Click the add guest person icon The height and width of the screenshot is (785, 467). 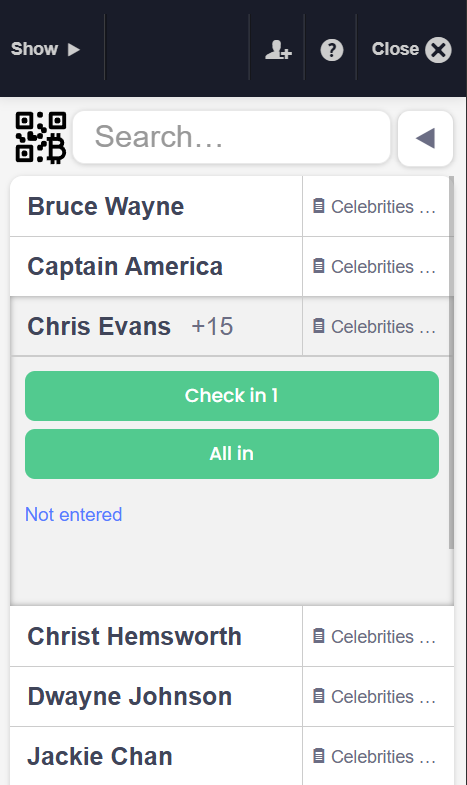pos(278,50)
